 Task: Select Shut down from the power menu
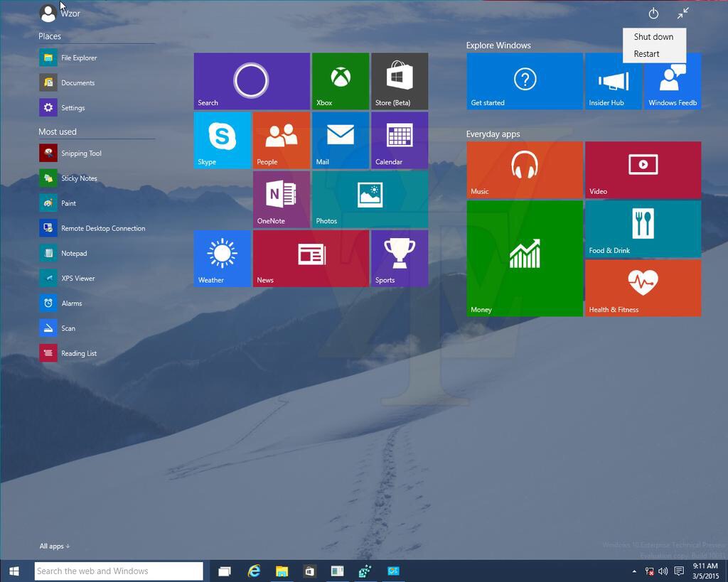coord(653,36)
